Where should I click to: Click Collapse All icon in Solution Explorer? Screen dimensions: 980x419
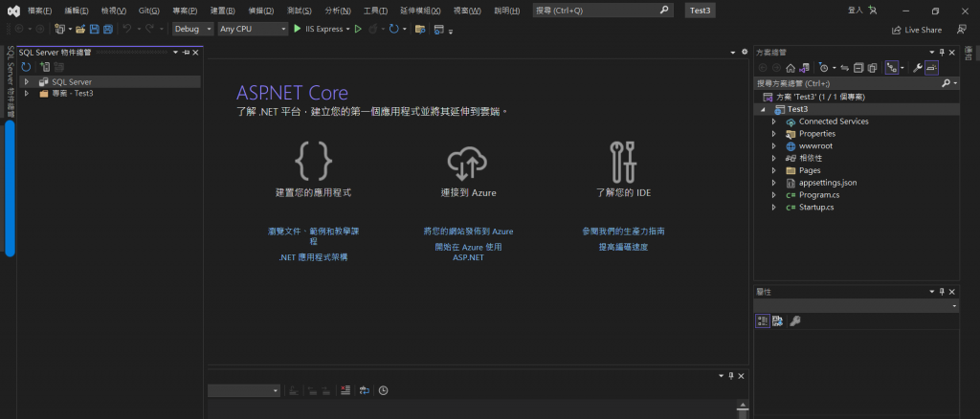point(858,67)
